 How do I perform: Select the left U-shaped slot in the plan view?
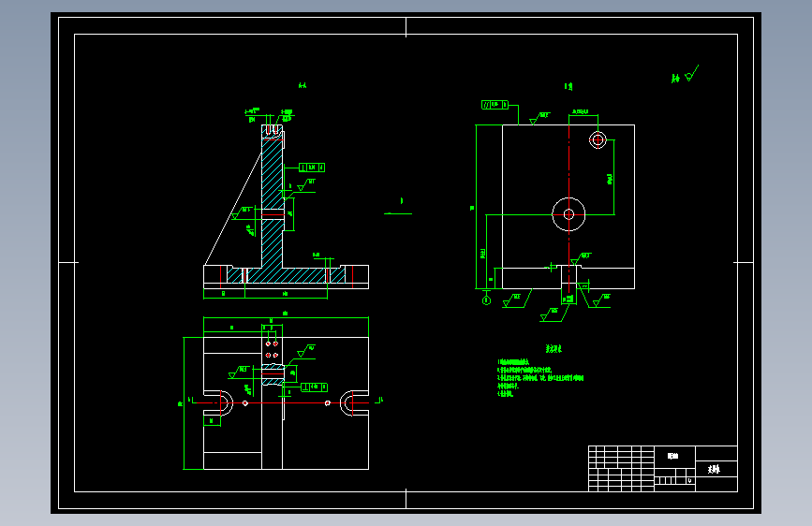pos(218,402)
